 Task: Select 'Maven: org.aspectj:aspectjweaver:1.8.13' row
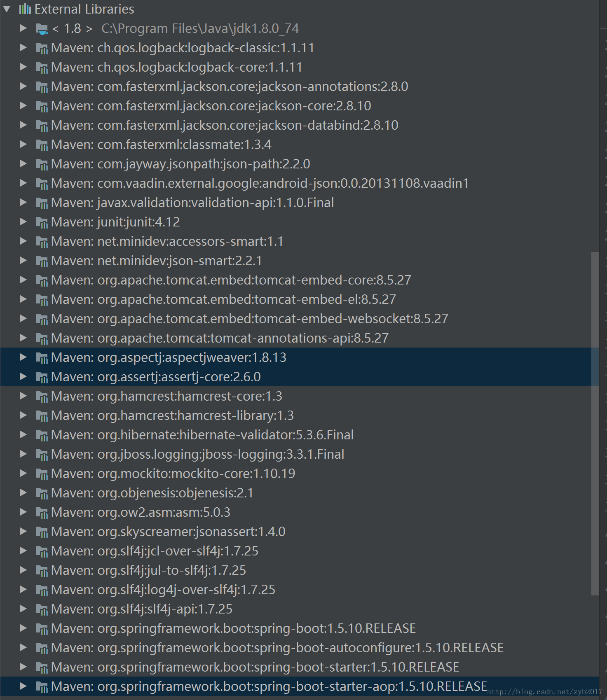(299, 357)
